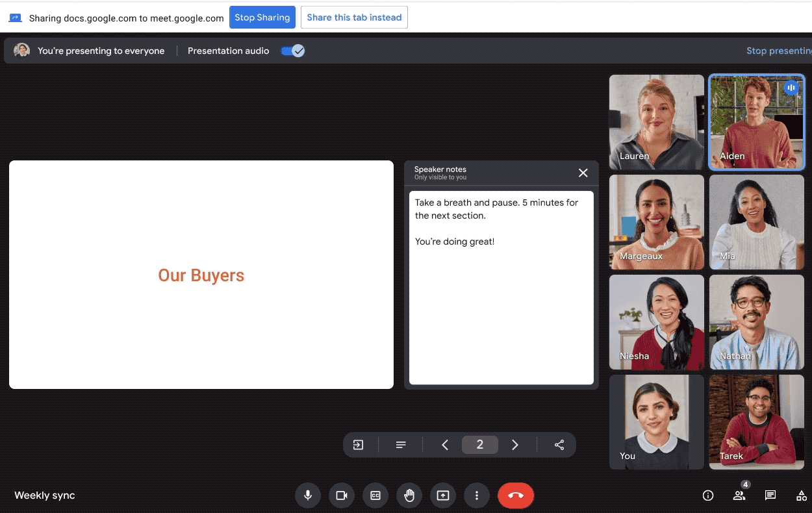Go to the previous slide

click(445, 445)
